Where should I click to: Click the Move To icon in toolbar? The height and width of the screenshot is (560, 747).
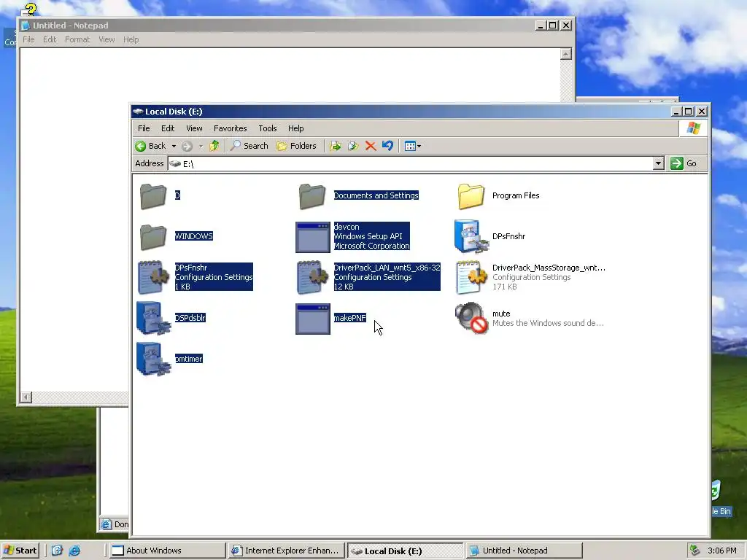click(336, 146)
